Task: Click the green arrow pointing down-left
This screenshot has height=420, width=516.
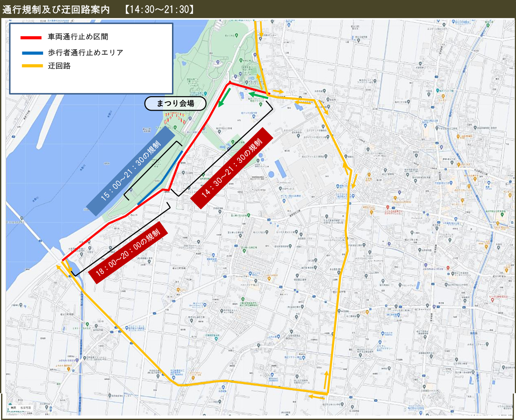Action: (224, 97)
